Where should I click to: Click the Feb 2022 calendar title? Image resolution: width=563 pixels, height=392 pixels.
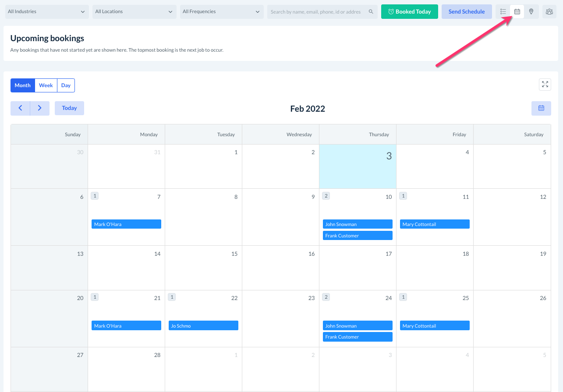308,109
